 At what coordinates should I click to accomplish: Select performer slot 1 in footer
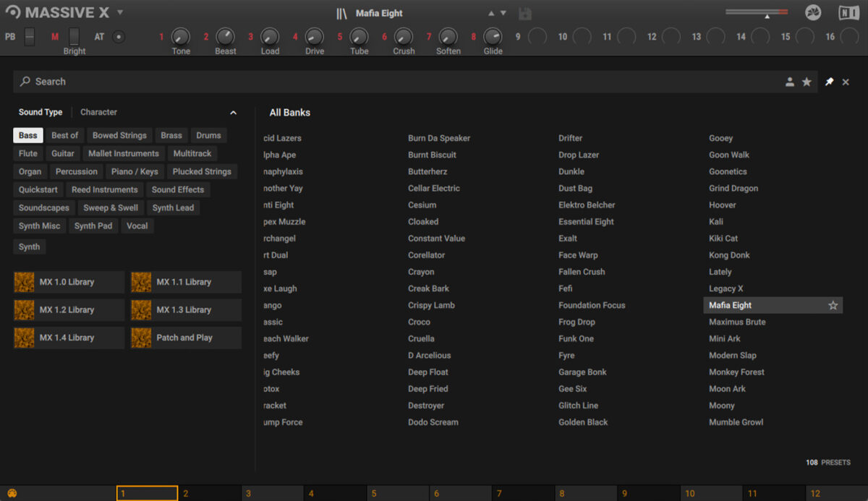[147, 494]
